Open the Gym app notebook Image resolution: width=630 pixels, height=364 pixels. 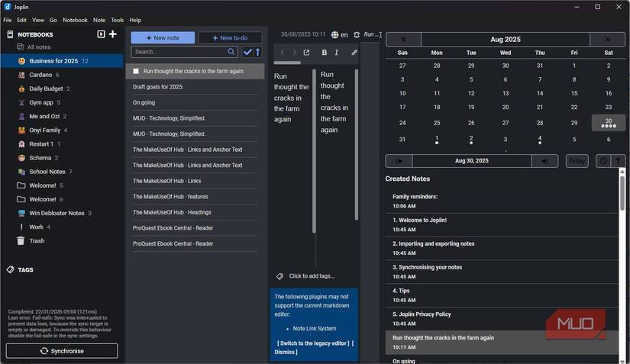click(x=41, y=102)
